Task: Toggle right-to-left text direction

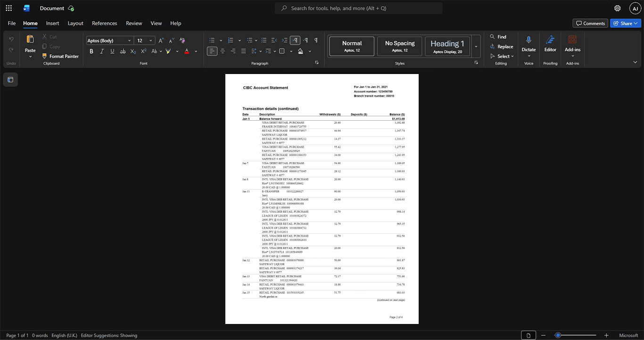Action: [305, 41]
